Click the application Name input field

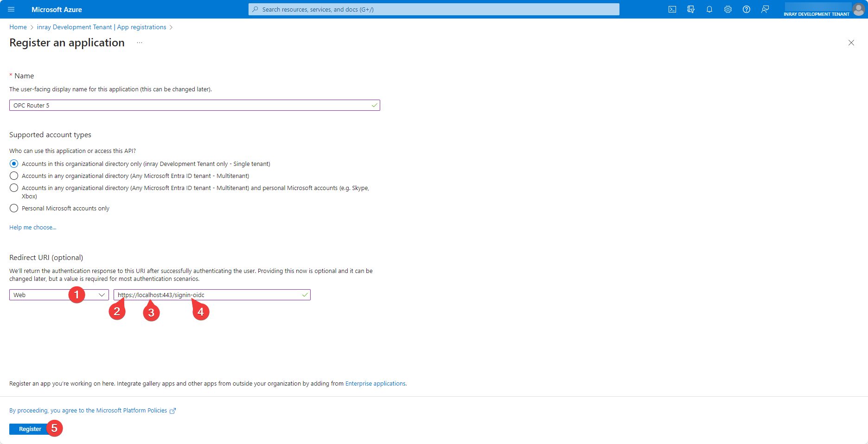point(195,105)
